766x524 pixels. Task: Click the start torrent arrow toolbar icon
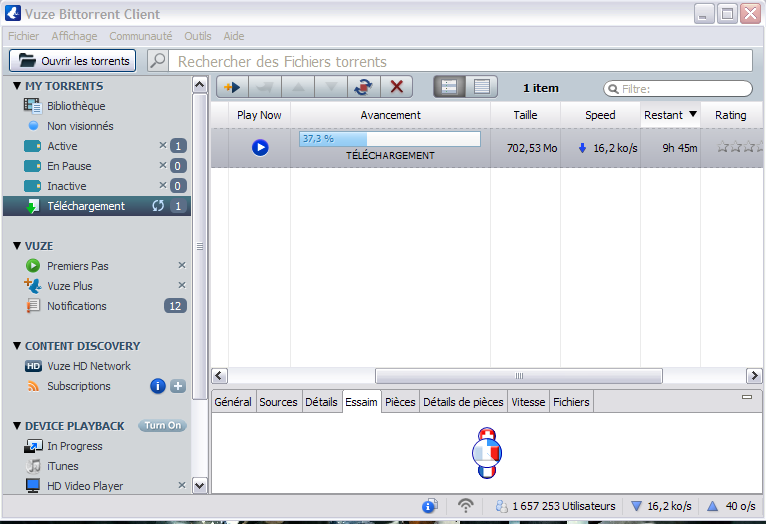click(x=233, y=87)
